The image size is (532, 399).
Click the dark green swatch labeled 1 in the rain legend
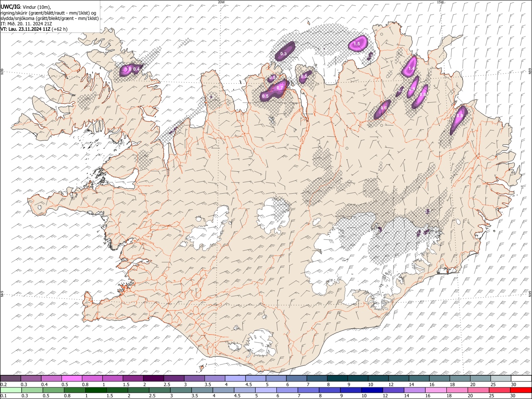click(x=96, y=390)
